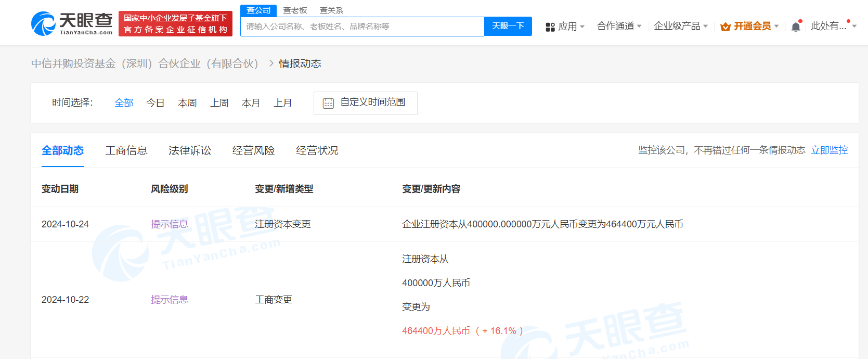Expand the 合作通道 dropdown
This screenshot has width=868, height=359.
619,26
